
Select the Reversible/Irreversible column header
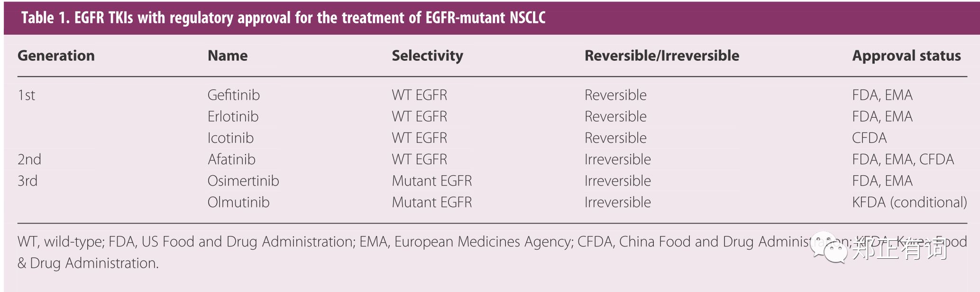(x=661, y=56)
